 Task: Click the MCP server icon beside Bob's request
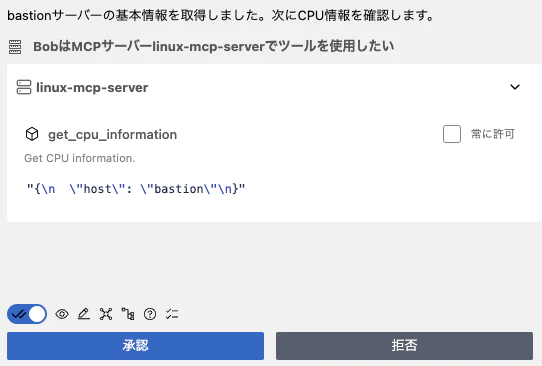[x=15, y=47]
